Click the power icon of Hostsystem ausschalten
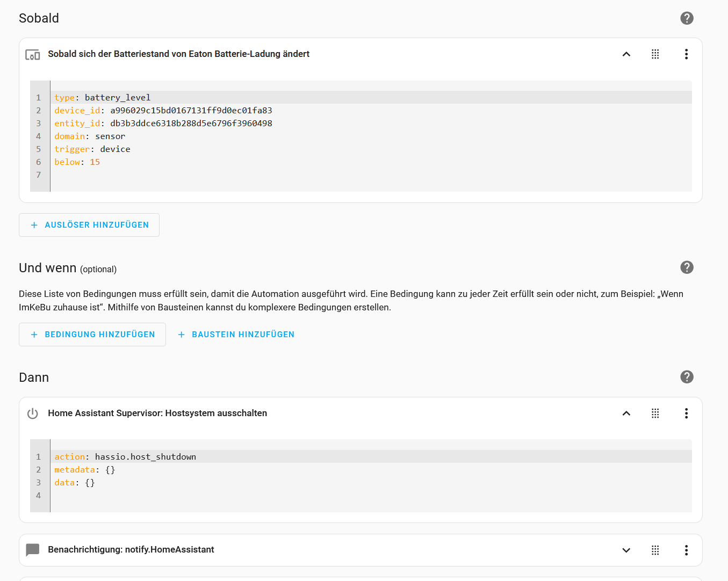Screen dimensions: 728x581 [33, 413]
